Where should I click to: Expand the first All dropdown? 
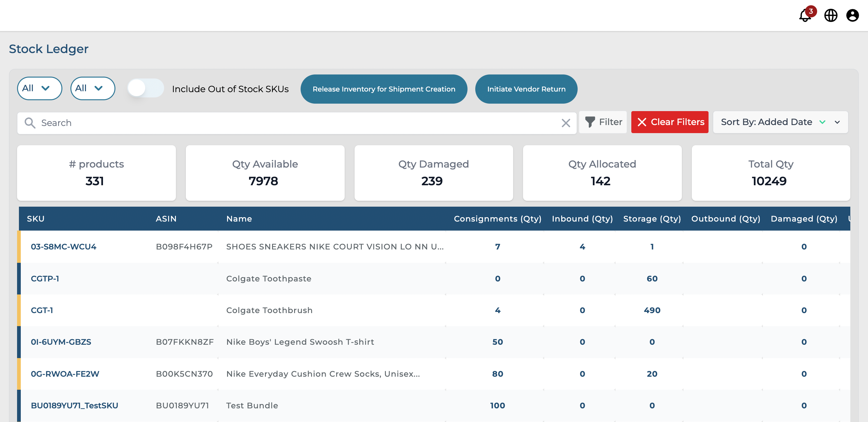[39, 88]
